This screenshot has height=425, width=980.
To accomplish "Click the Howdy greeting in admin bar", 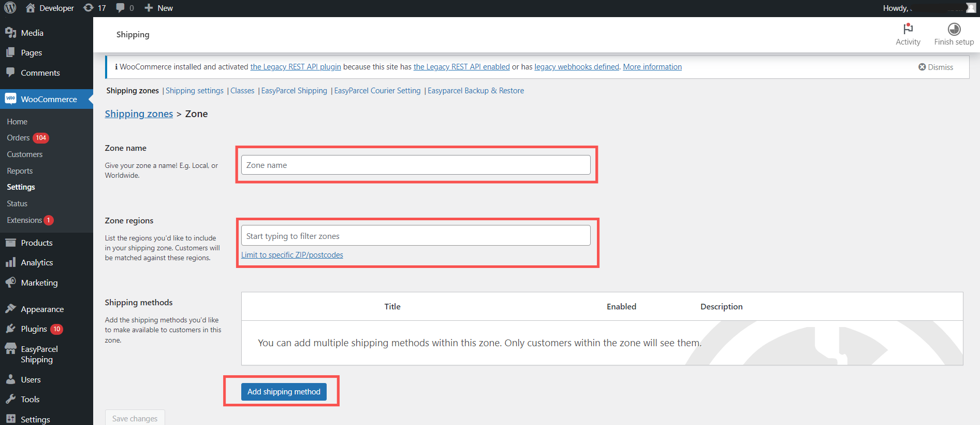I will point(897,8).
